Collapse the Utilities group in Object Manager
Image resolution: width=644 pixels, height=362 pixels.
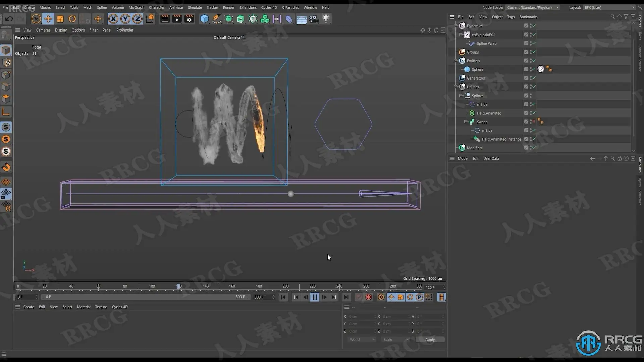tap(456, 87)
